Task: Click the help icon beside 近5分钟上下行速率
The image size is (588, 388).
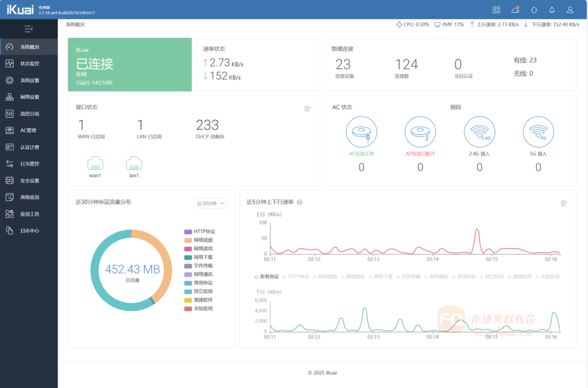Action: point(300,202)
